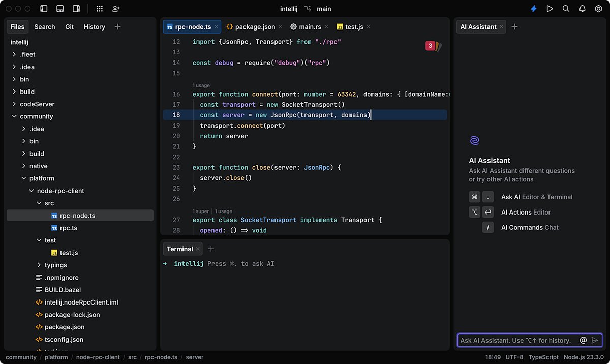Collapse the src folder
This screenshot has height=364, width=610.
tap(39, 203)
